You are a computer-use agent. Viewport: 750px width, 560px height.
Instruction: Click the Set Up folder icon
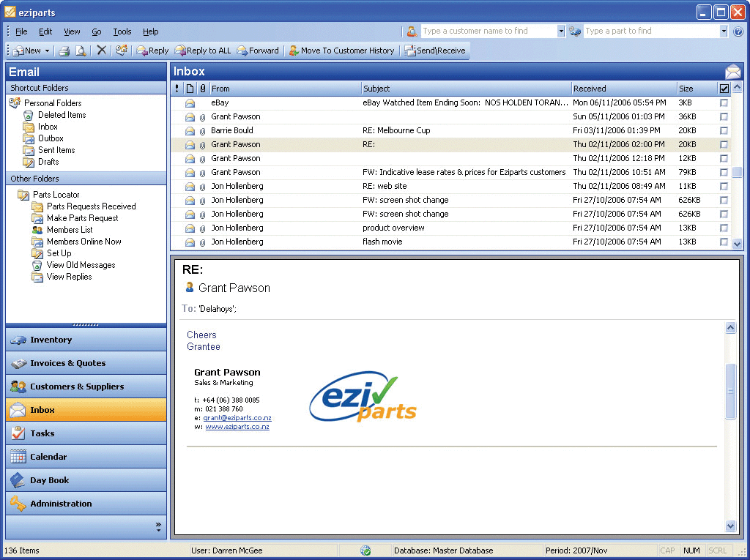click(37, 253)
